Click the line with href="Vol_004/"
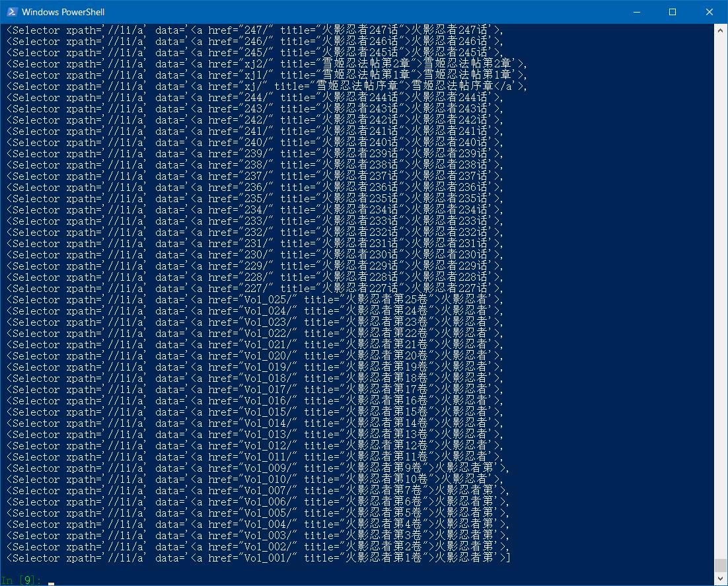Viewport: 728px width, 586px height. (258, 525)
